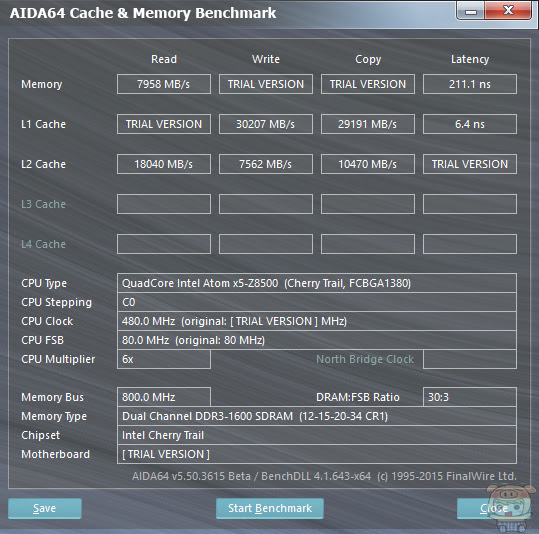Click L2 Cache Latency TRIAL VERSION field
Screen dimensions: 539x534
coord(470,164)
